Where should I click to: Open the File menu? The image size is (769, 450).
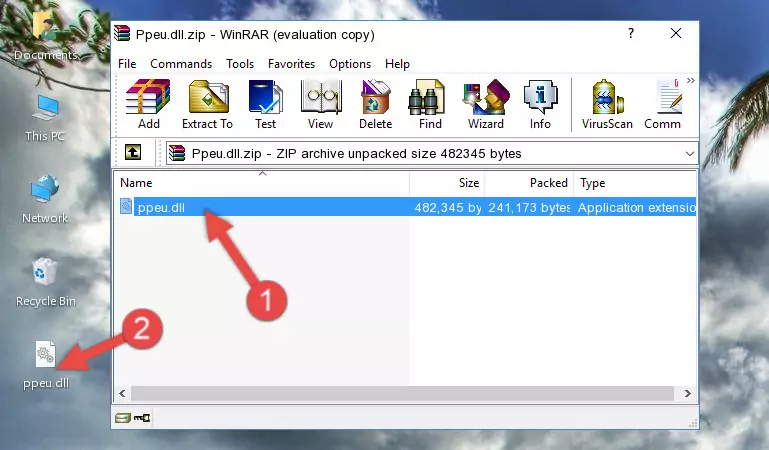point(127,64)
